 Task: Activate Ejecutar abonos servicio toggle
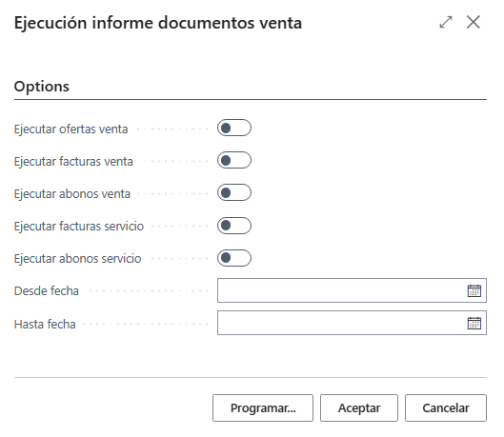(x=234, y=258)
